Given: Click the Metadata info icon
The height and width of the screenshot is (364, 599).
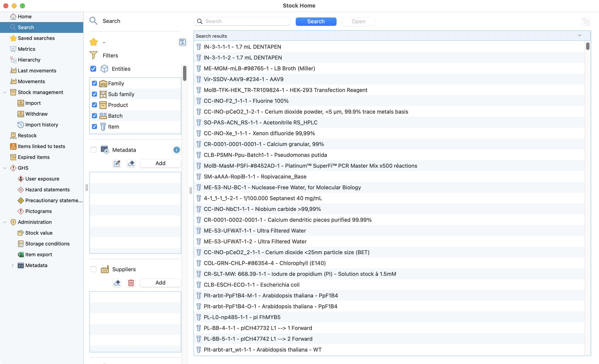Looking at the screenshot, I should [x=177, y=150].
